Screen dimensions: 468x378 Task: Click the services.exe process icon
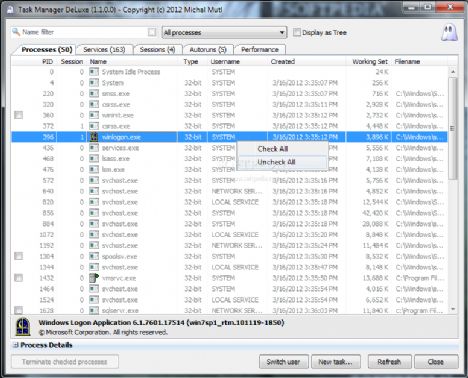point(94,148)
